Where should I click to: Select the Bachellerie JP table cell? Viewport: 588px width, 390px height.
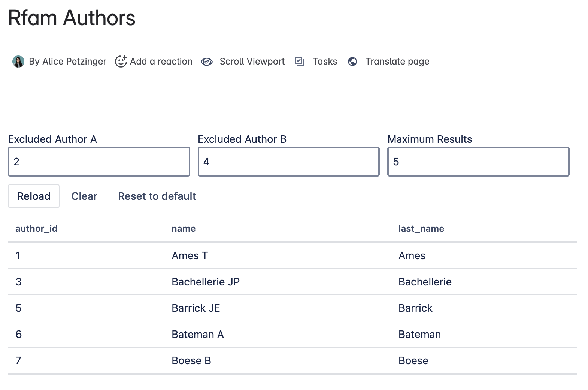(x=206, y=282)
